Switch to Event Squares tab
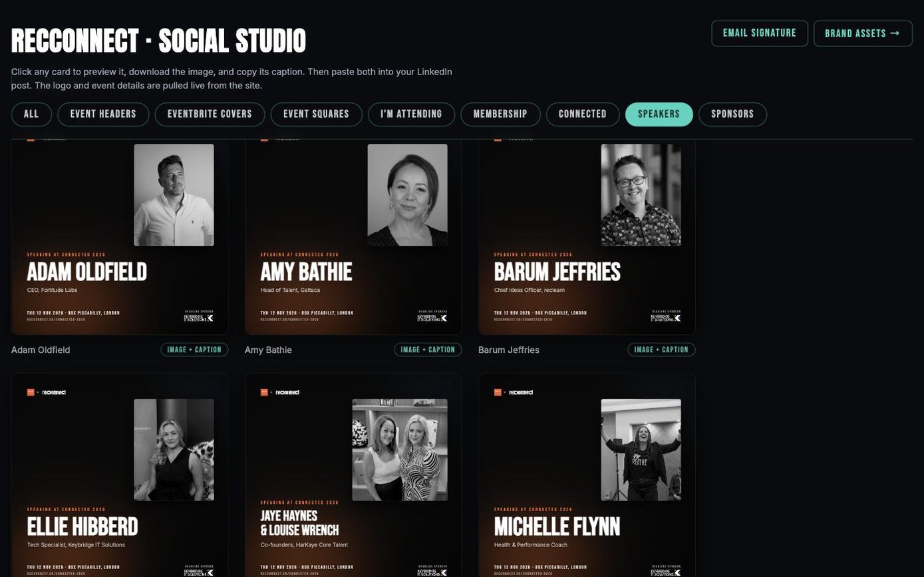The image size is (924, 577). 316,114
